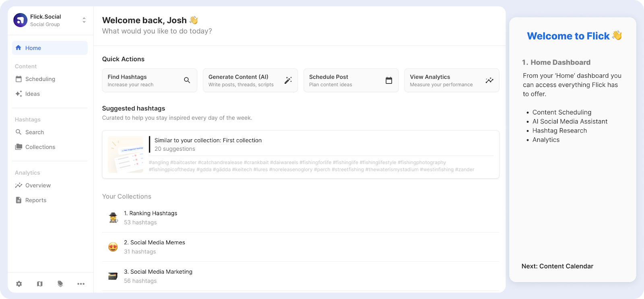Screen dimensions: 644x299
Task: Open the three-dot more options menu
Action: pos(81,284)
